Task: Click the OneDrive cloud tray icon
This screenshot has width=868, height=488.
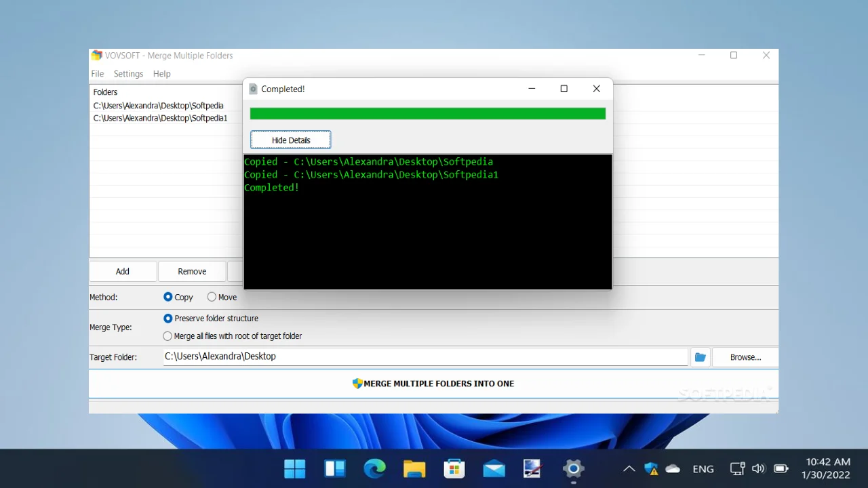Action: (x=673, y=468)
